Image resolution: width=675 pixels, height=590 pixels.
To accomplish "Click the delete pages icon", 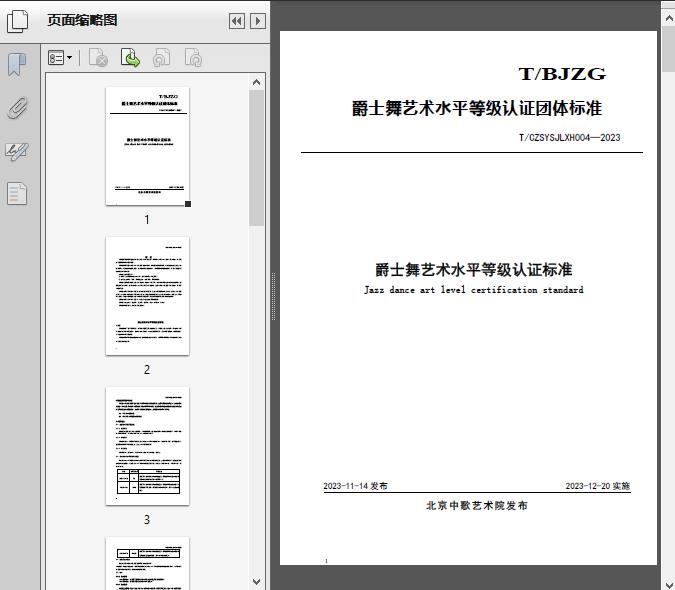I will (98, 59).
